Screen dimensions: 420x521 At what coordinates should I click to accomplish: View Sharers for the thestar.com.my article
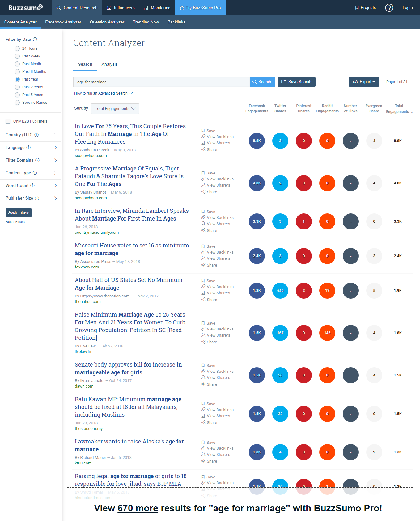point(216,416)
